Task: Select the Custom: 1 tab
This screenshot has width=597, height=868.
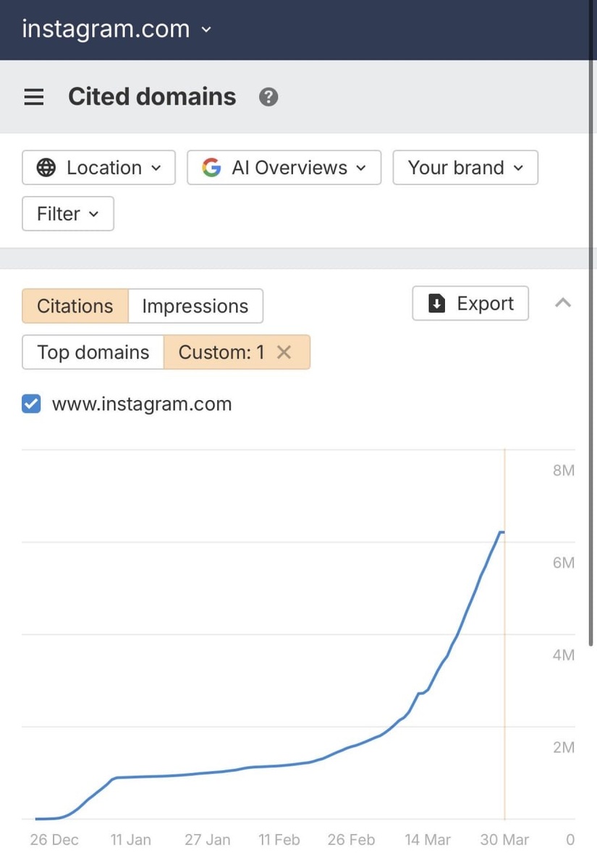Action: pyautogui.click(x=221, y=352)
